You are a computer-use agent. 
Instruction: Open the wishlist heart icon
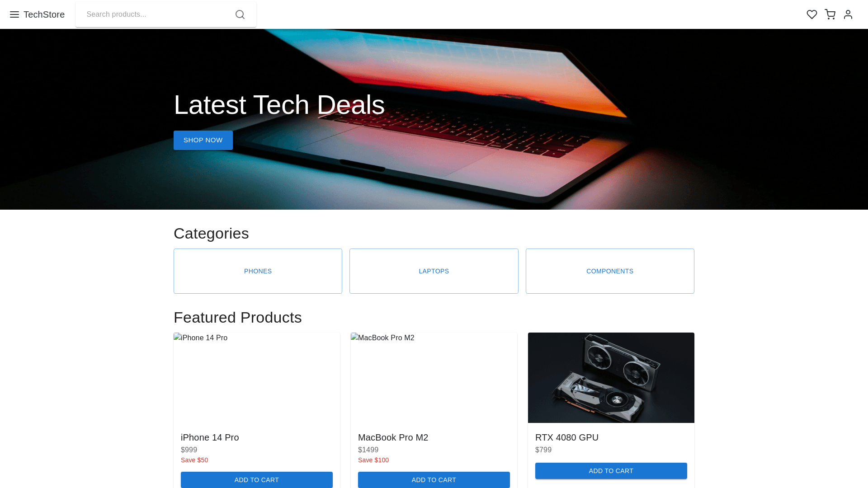coord(812,14)
